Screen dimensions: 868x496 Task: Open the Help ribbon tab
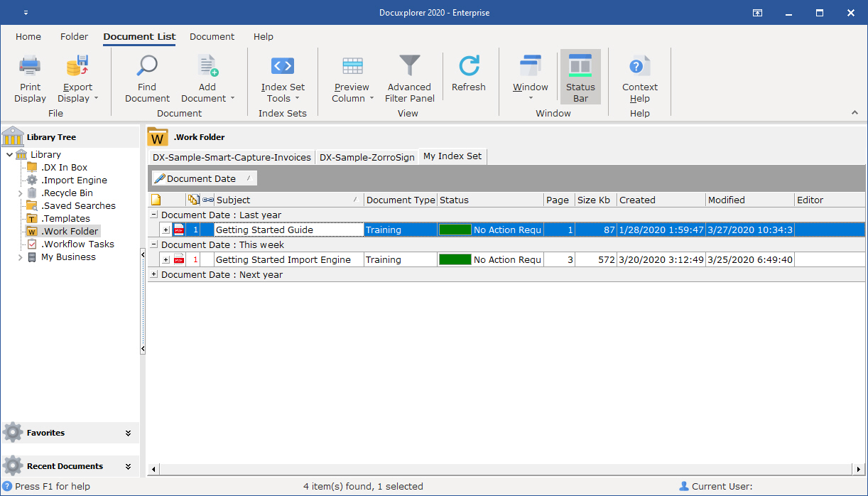(264, 36)
